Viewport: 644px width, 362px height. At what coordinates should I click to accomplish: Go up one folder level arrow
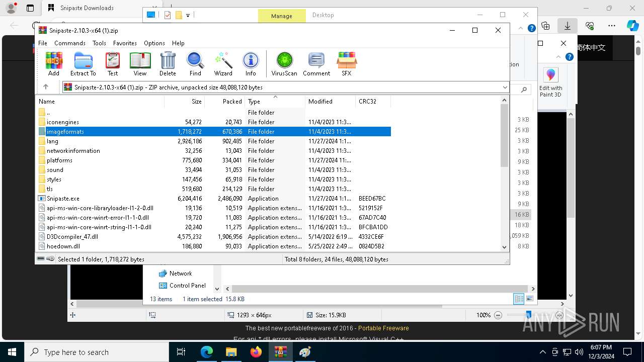(46, 87)
